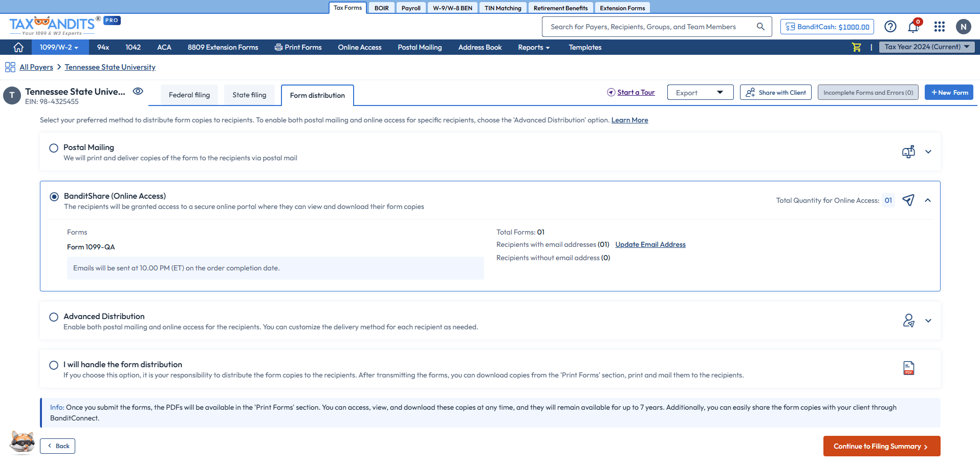The width and height of the screenshot is (980, 464).
Task: Open 8809 Extension Forms menu
Action: tap(223, 47)
